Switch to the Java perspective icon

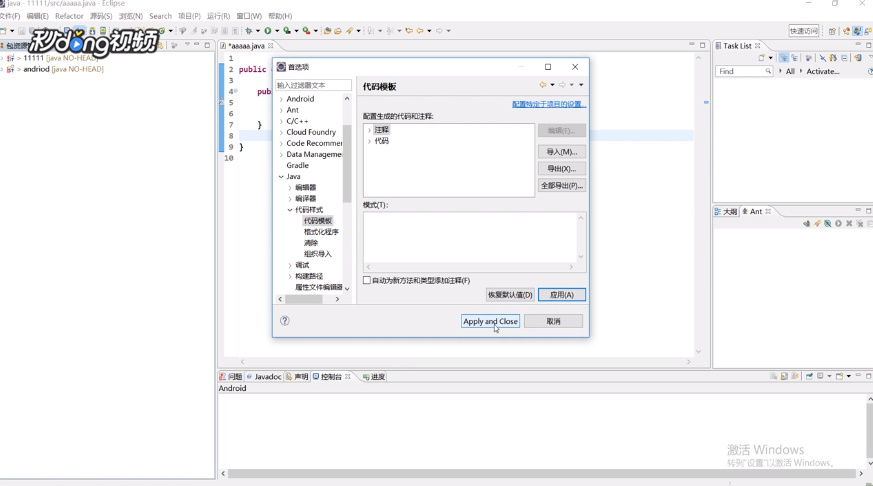(857, 31)
